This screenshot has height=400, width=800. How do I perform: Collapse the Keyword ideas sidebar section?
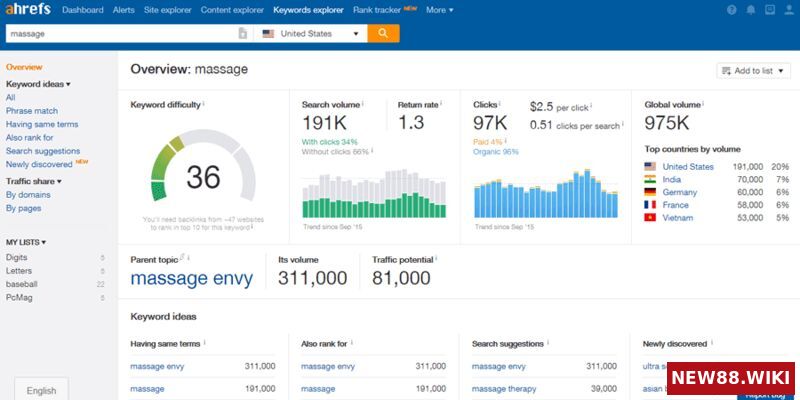click(38, 84)
